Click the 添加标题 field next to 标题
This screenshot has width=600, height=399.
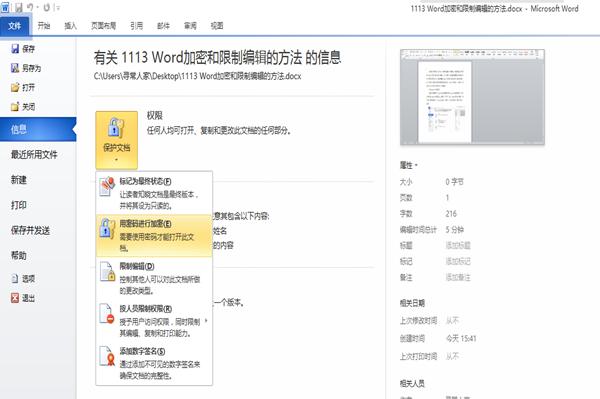coord(458,245)
